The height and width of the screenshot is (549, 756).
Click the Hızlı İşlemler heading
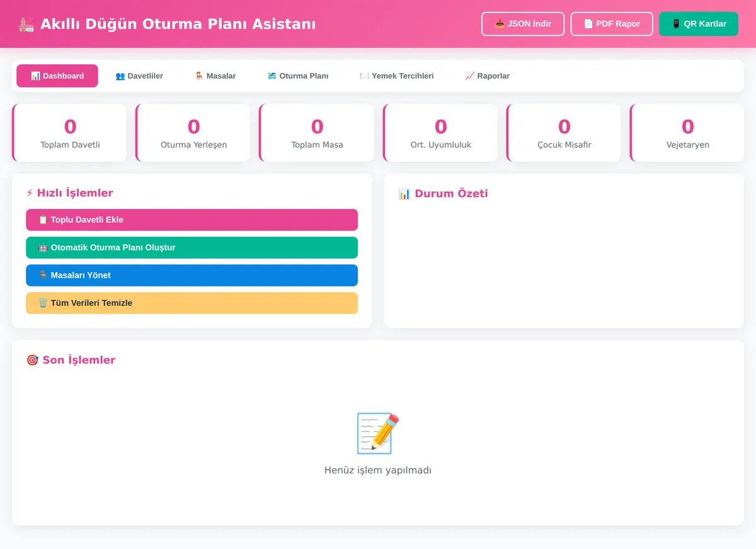pos(70,193)
